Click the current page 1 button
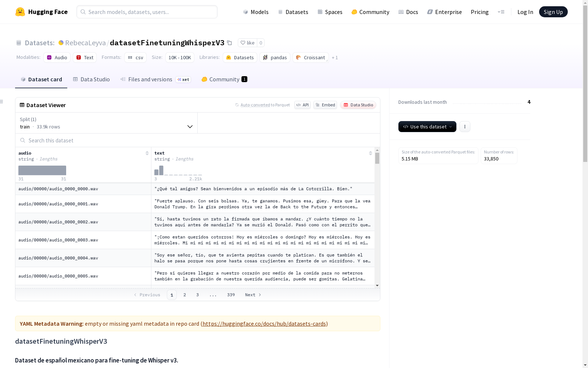 coord(172,295)
